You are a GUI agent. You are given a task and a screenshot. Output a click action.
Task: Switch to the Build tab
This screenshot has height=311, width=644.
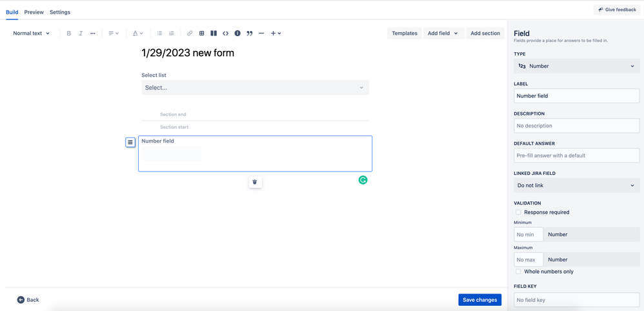click(12, 12)
